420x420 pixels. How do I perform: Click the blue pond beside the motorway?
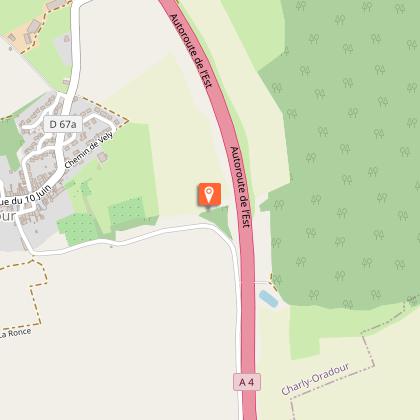269,299
